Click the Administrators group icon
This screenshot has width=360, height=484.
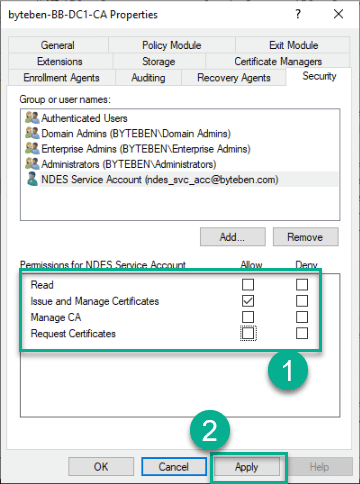tap(32, 164)
